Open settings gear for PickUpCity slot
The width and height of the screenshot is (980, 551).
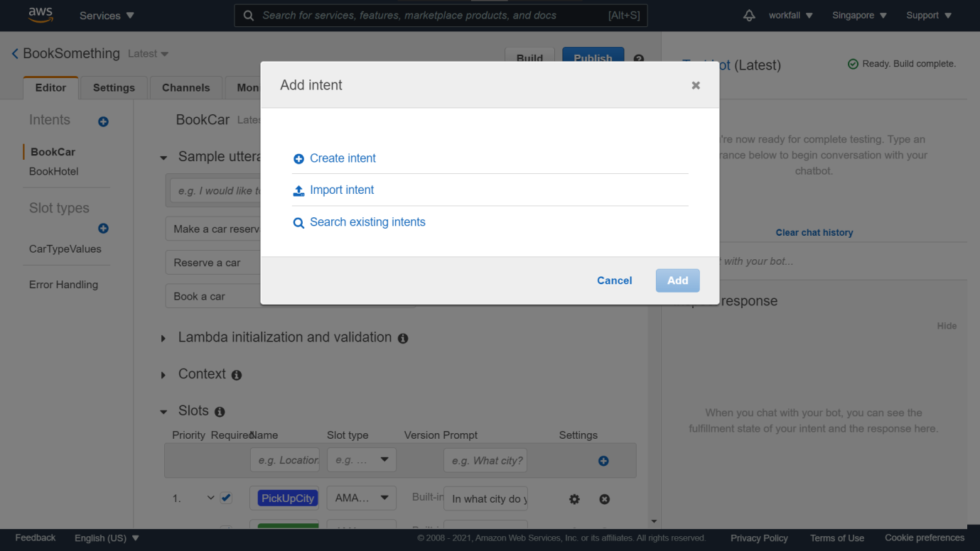[574, 499]
